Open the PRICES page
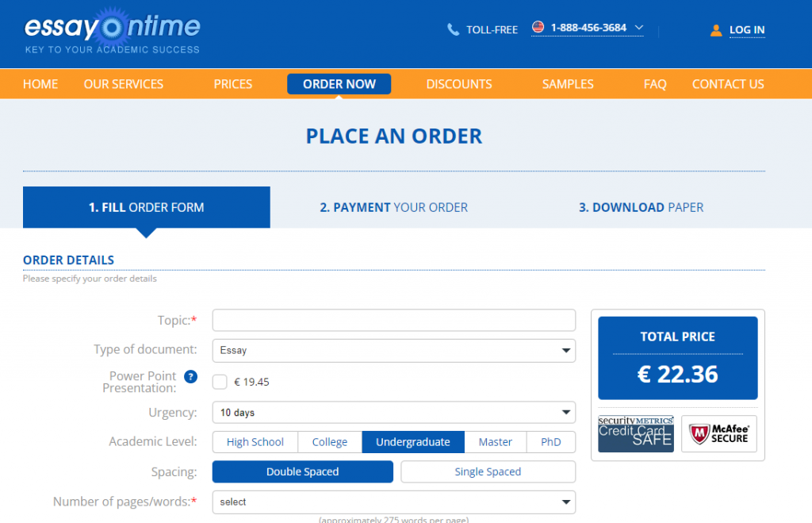Image resolution: width=812 pixels, height=523 pixels. [x=233, y=84]
